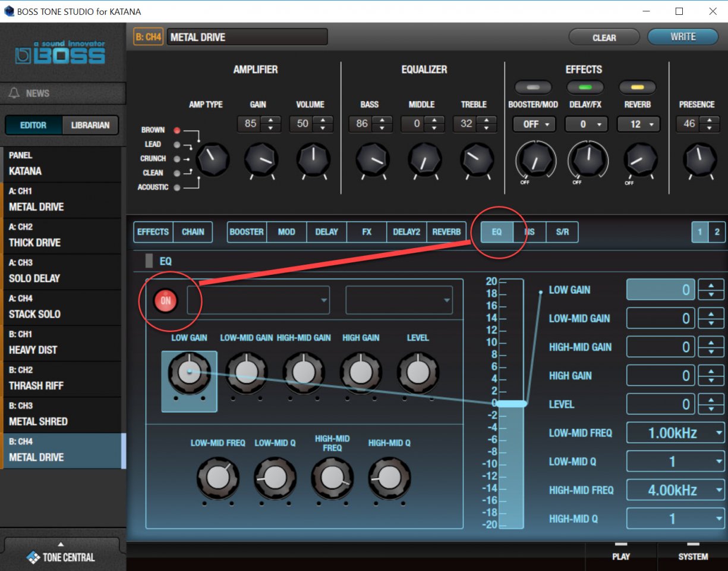
Task: Select the Low Gain EQ knob
Action: pos(190,373)
